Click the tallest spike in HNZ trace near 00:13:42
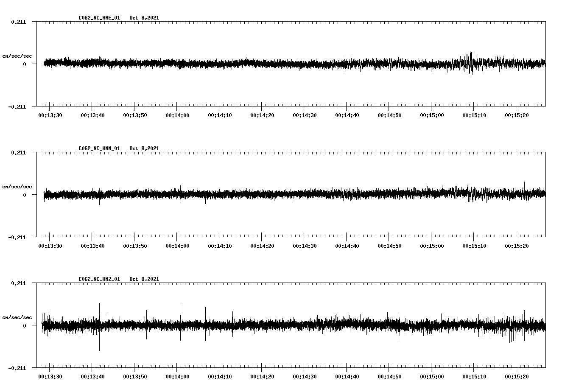Screen dimensions: 576x392 100,327
